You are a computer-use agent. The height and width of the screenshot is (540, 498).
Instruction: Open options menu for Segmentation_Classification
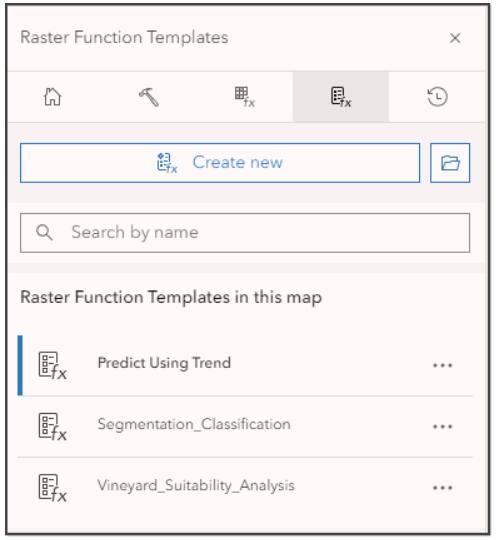(x=442, y=426)
